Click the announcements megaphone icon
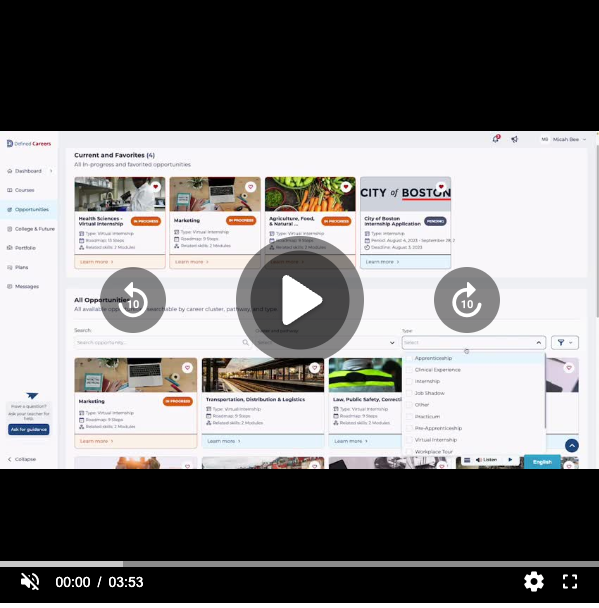 click(514, 139)
